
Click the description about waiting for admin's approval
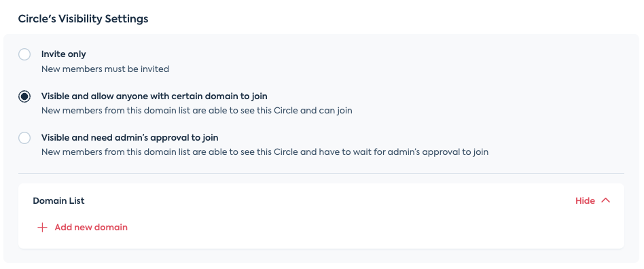[265, 152]
